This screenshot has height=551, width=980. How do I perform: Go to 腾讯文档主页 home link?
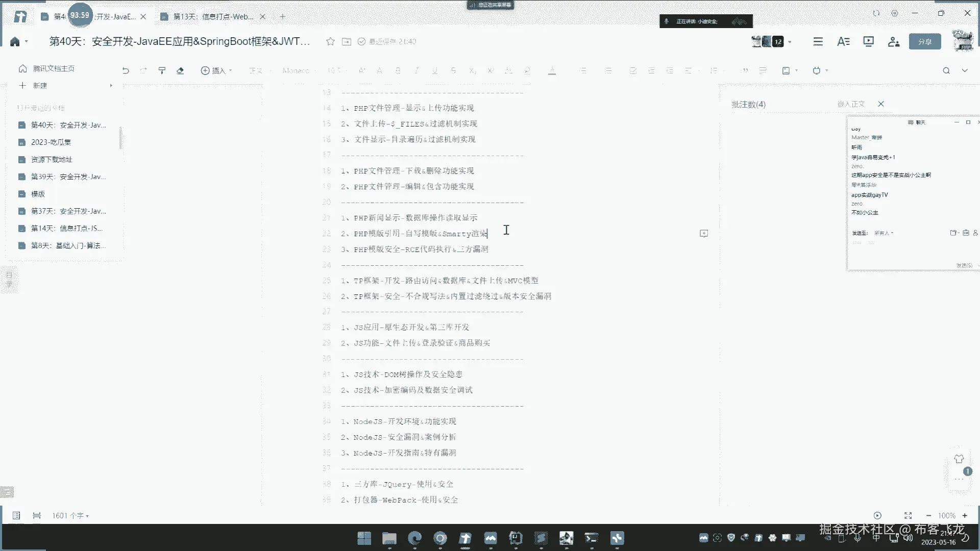(x=54, y=68)
